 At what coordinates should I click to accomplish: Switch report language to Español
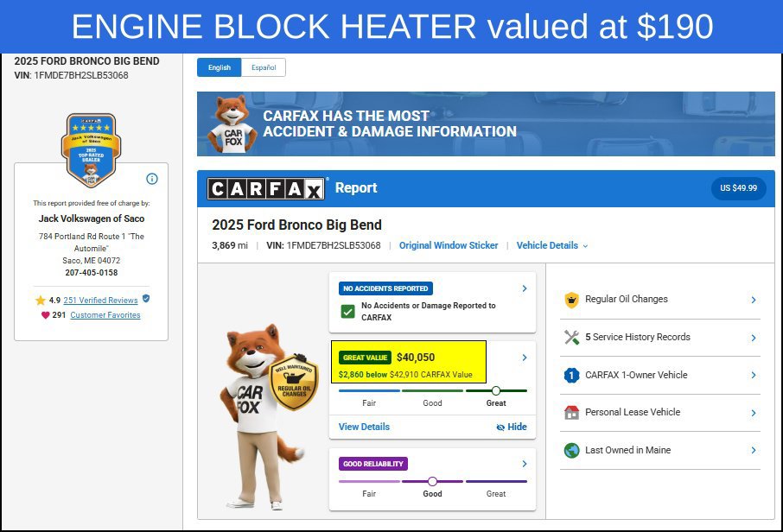[264, 67]
